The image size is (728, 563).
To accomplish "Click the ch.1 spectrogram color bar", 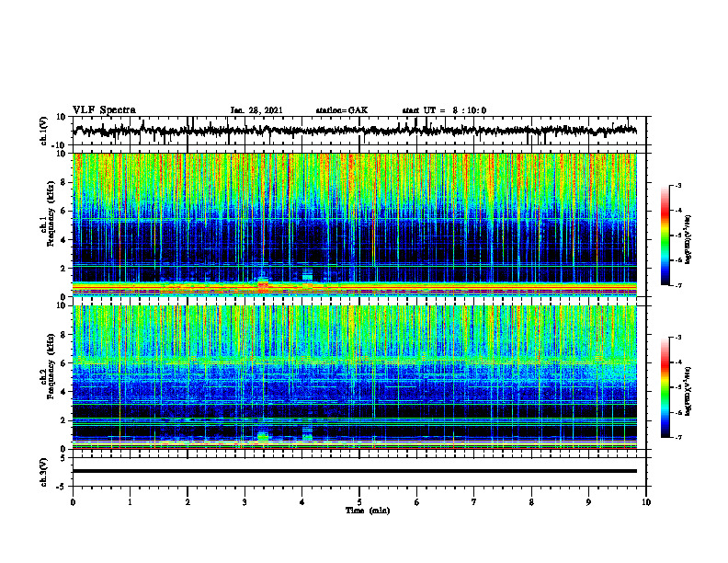I will (x=665, y=236).
